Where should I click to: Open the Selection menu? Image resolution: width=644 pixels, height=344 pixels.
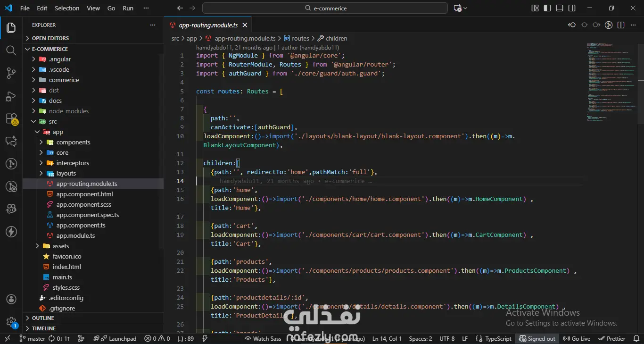pos(67,8)
